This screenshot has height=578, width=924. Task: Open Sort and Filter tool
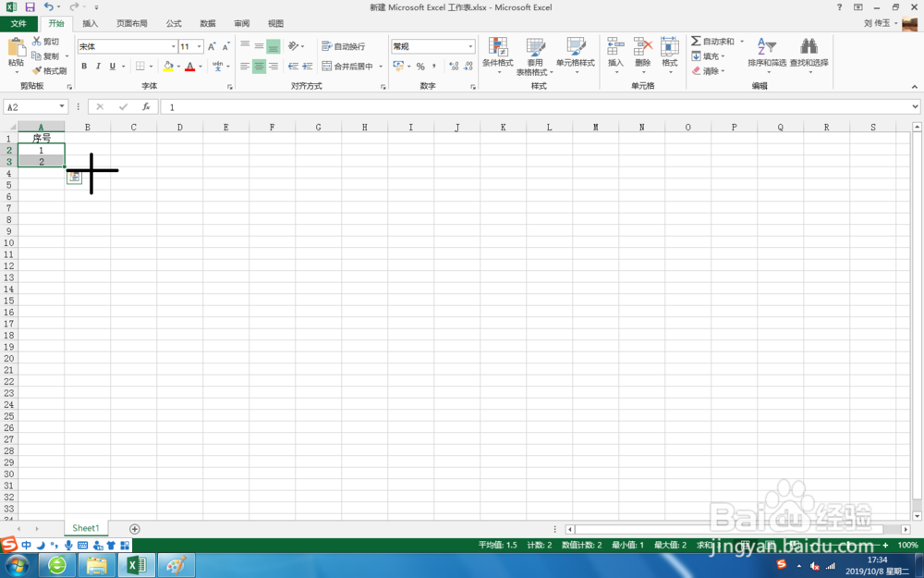click(767, 55)
